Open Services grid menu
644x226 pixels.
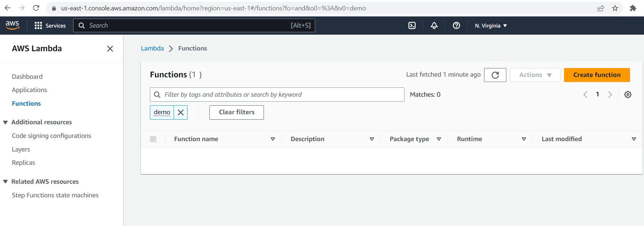point(50,25)
